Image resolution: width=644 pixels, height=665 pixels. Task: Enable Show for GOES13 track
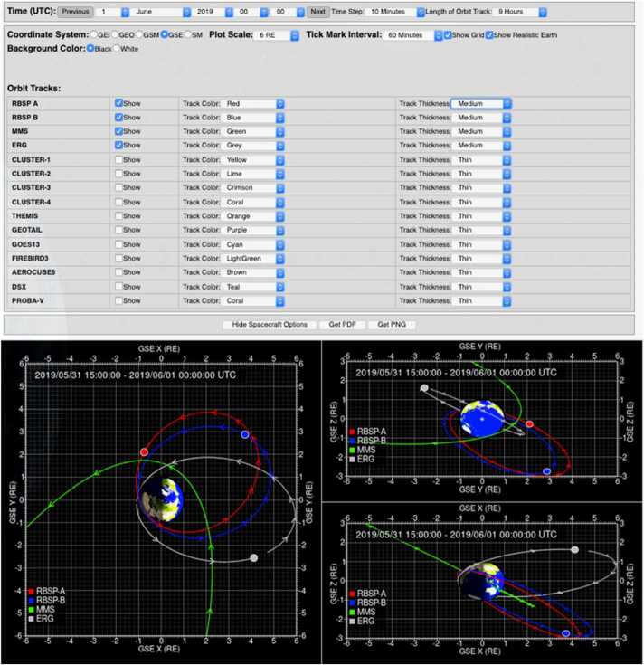coord(119,244)
